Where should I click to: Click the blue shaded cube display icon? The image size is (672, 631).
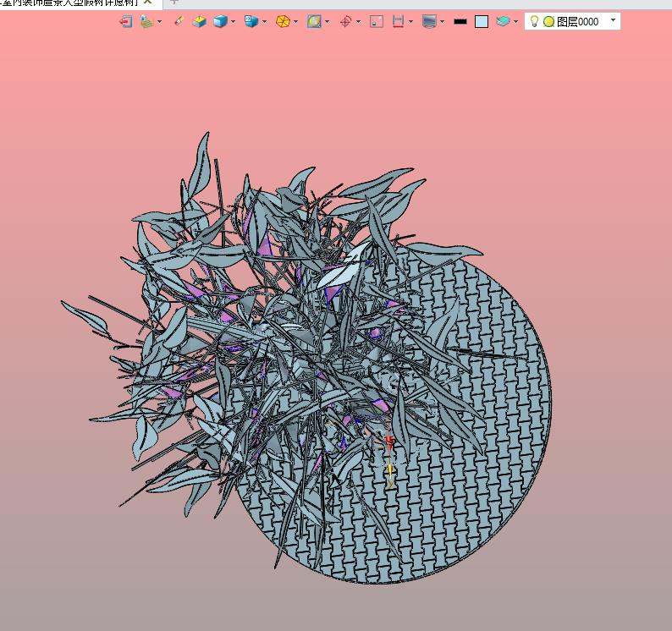pyautogui.click(x=220, y=21)
